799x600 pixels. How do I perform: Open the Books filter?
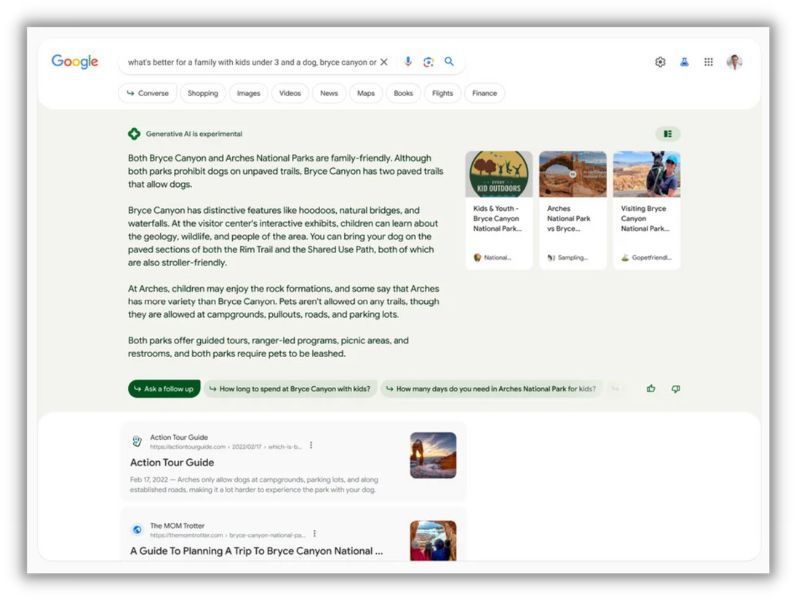pos(403,93)
